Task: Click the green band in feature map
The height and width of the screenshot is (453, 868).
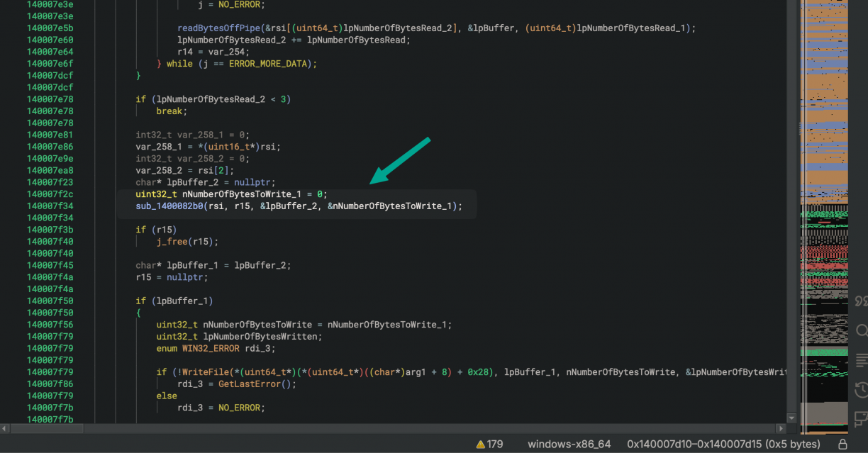Action: (823, 352)
